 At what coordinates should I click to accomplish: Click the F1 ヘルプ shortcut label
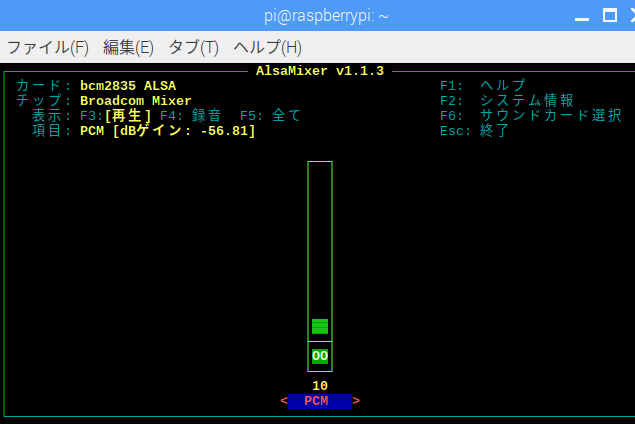(483, 86)
